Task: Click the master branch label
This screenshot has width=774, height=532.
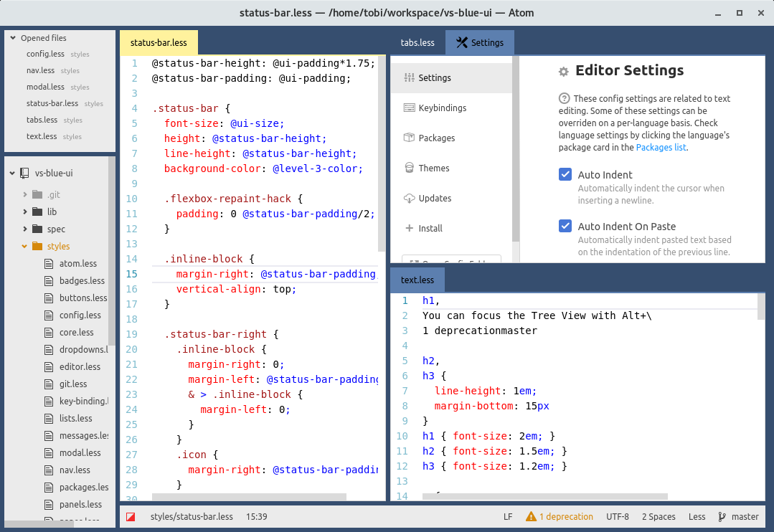Action: (745, 517)
